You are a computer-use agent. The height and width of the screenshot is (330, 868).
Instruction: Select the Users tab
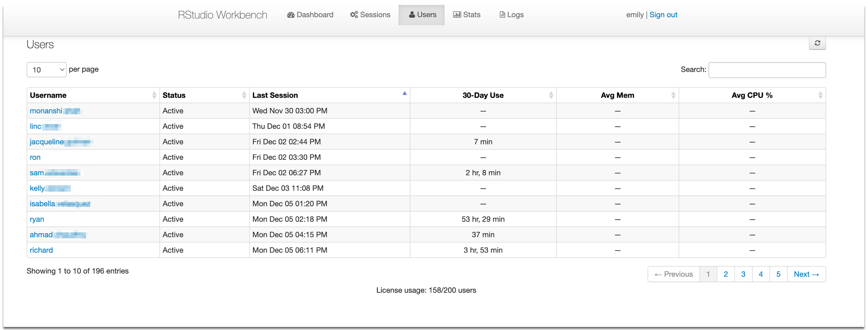(422, 15)
